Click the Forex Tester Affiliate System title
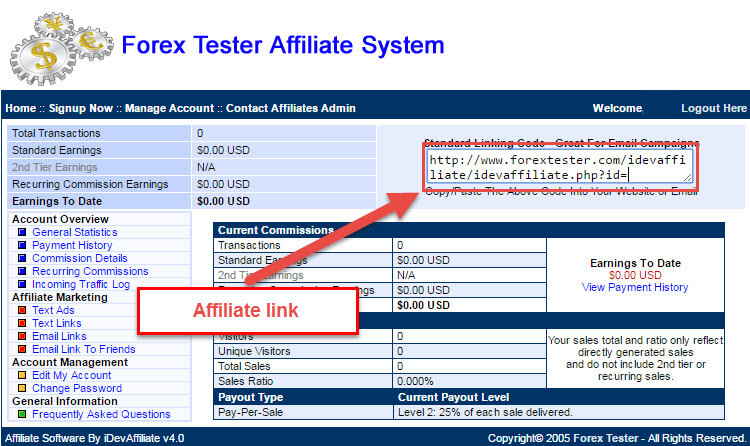Image resolution: width=750 pixels, height=446 pixels. point(283,45)
